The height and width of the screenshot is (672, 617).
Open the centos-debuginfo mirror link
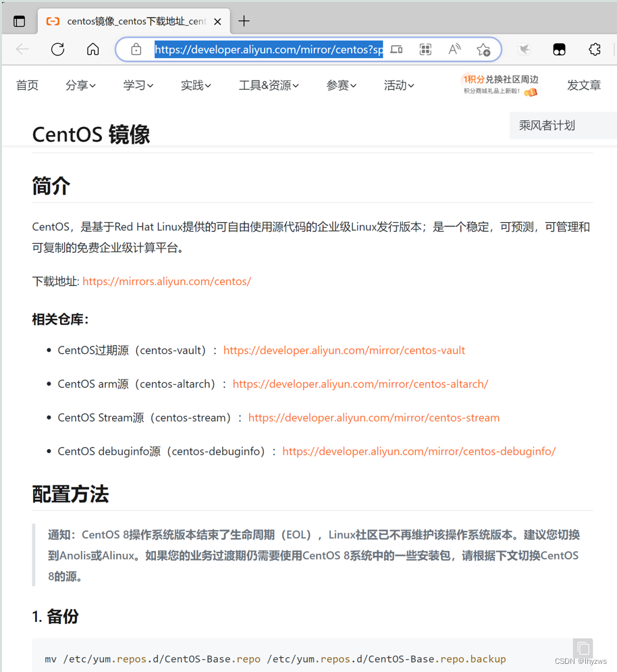click(419, 451)
